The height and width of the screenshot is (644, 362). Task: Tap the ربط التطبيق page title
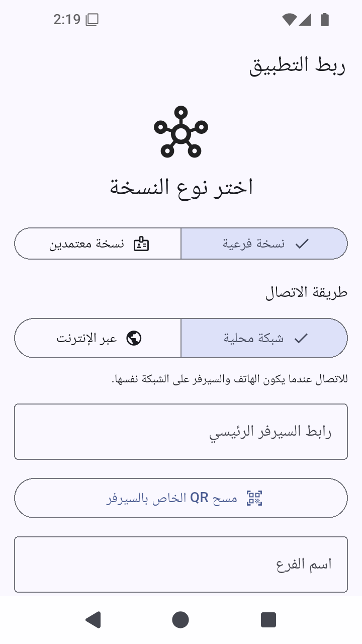(298, 66)
